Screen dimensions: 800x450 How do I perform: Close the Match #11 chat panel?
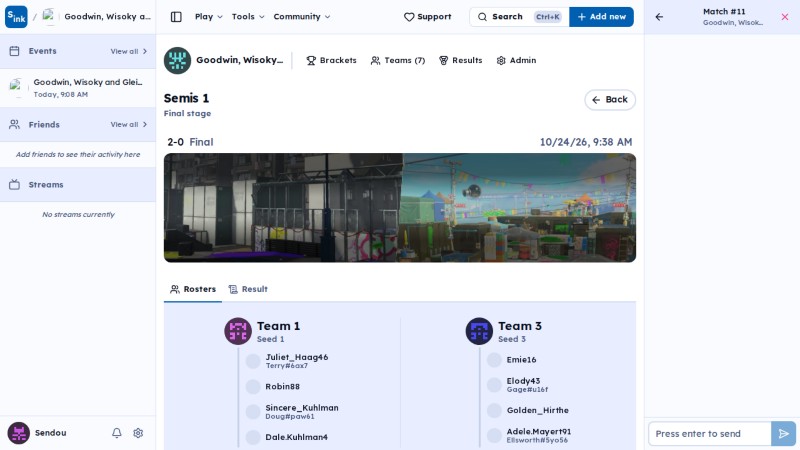785,17
